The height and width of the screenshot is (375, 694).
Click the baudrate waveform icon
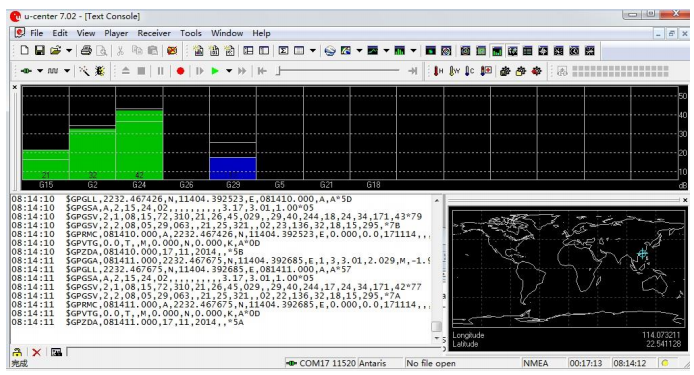(53, 71)
